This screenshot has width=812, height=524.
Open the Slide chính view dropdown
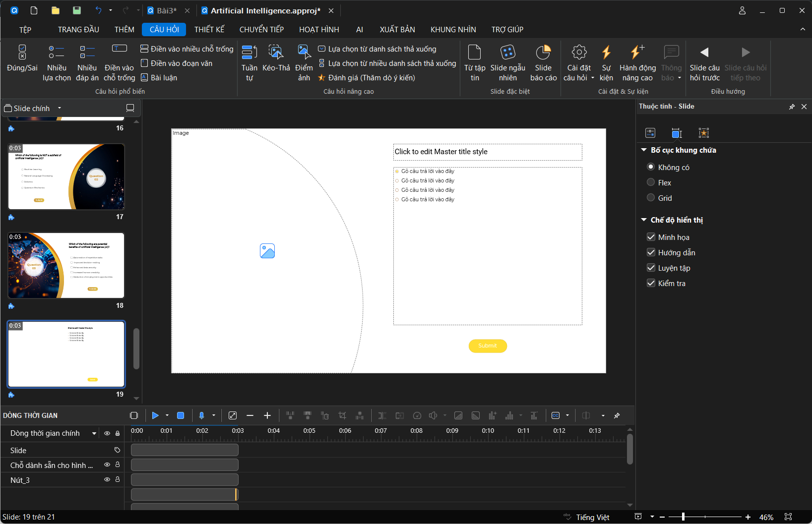60,108
